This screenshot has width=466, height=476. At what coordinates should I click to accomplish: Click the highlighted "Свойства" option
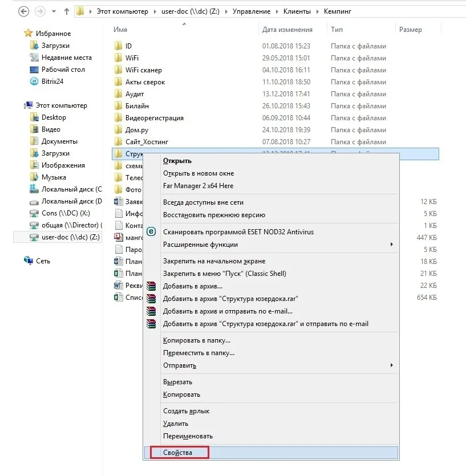pos(178,452)
